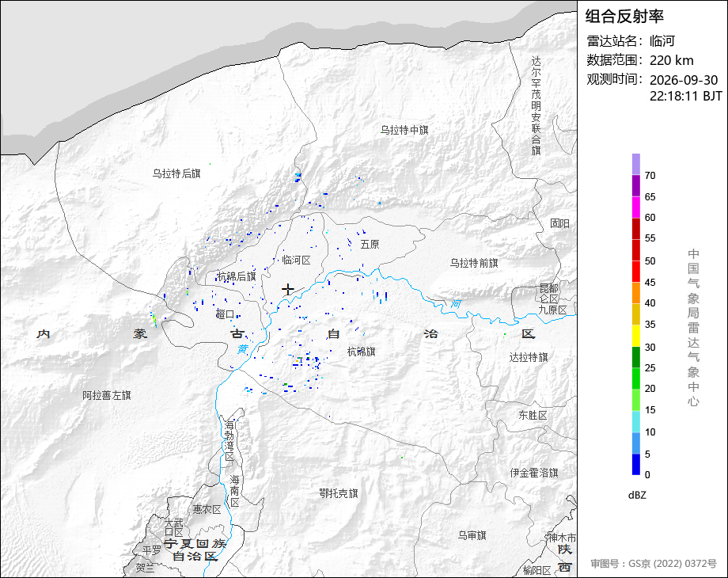Click the 伊金霍洛旗 map label
Image resolution: width=728 pixels, height=578 pixels.
534,473
